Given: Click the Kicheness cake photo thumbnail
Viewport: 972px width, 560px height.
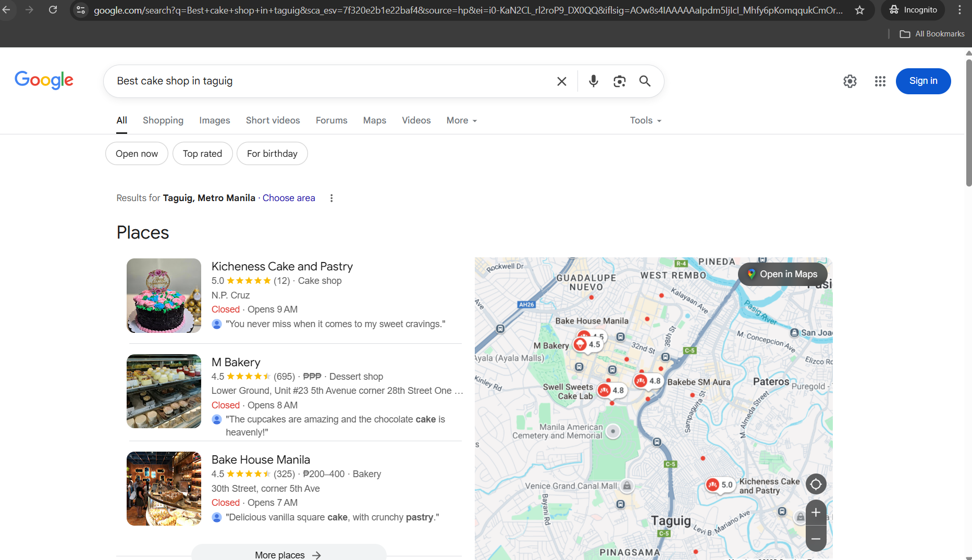Looking at the screenshot, I should click(x=164, y=295).
